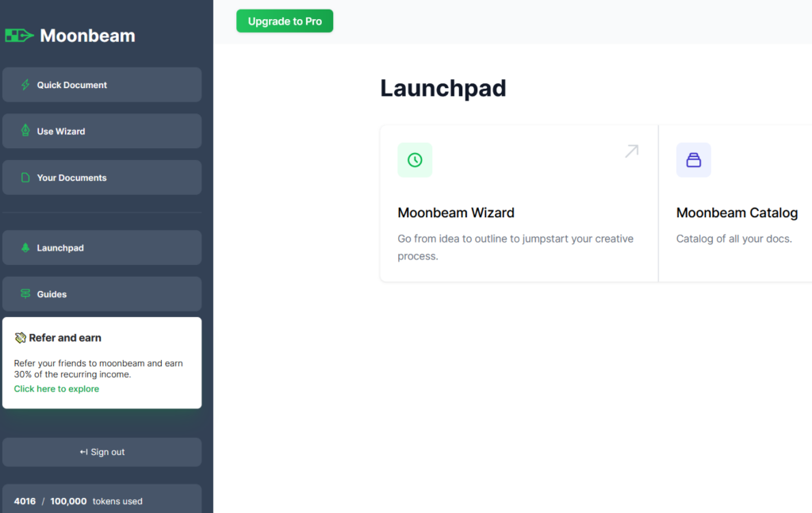Open Quick Document from the sidebar
Screen dimensions: 812x513
102,85
